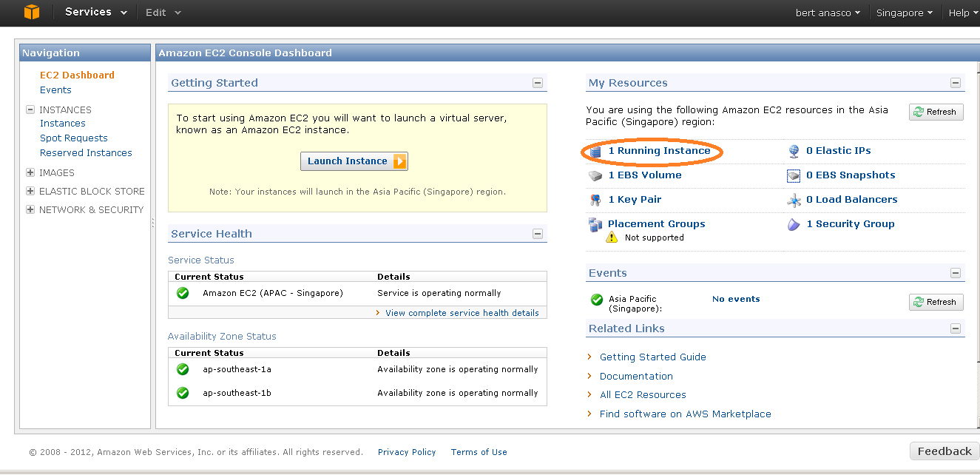
Task: Open the 0 Elastic IPs link
Action: pos(839,150)
